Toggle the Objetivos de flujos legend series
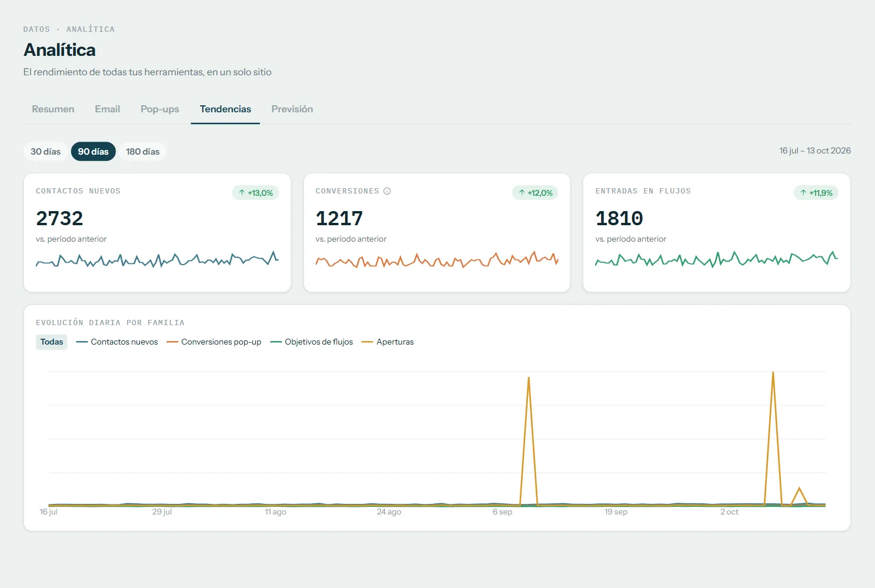 click(312, 342)
